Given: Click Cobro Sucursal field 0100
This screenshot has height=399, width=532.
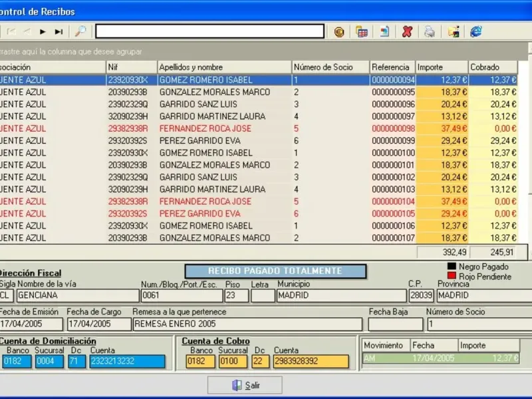Looking at the screenshot, I should tap(233, 361).
